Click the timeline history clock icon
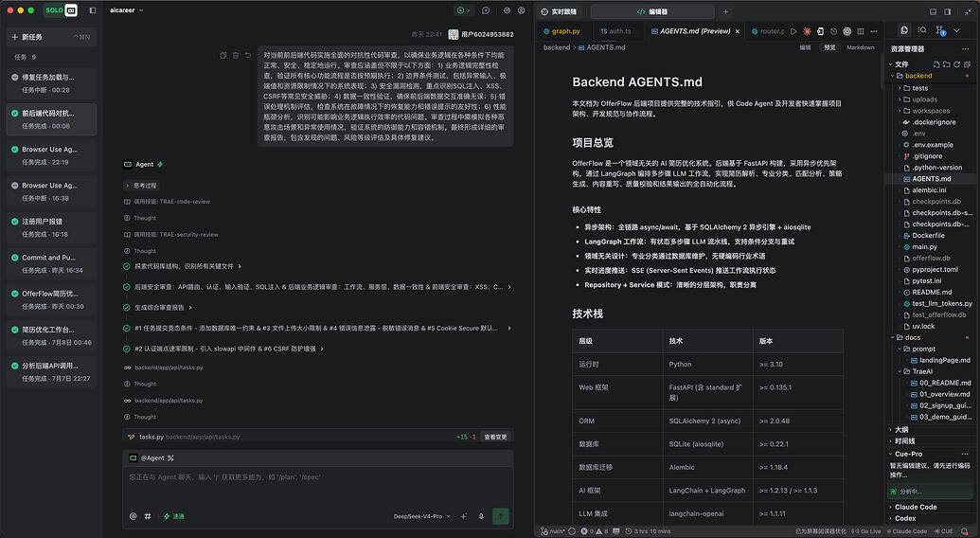 (833, 31)
